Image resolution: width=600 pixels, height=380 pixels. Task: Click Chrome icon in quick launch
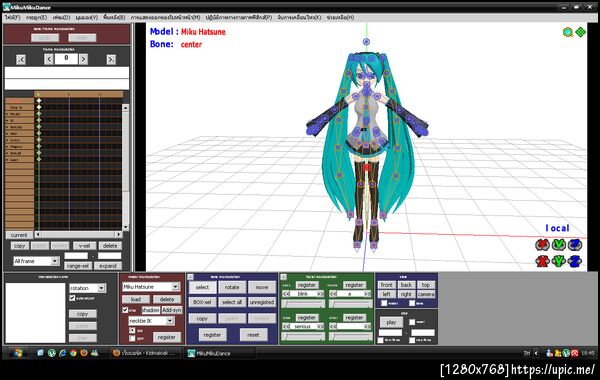point(73,353)
